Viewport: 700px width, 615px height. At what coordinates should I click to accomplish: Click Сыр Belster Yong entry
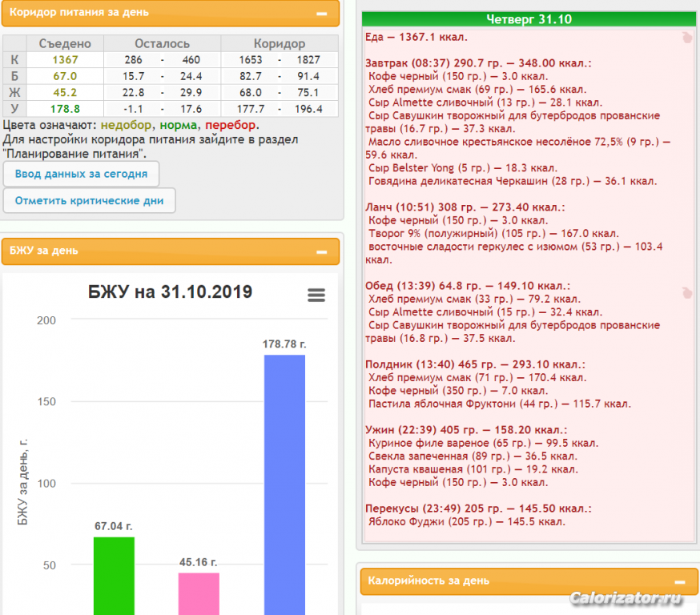(463, 168)
